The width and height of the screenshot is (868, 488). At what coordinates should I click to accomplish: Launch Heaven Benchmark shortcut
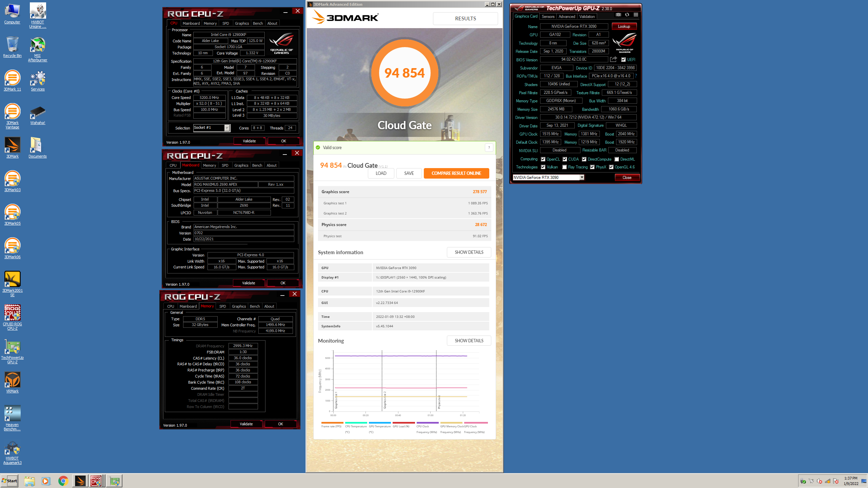coord(12,418)
